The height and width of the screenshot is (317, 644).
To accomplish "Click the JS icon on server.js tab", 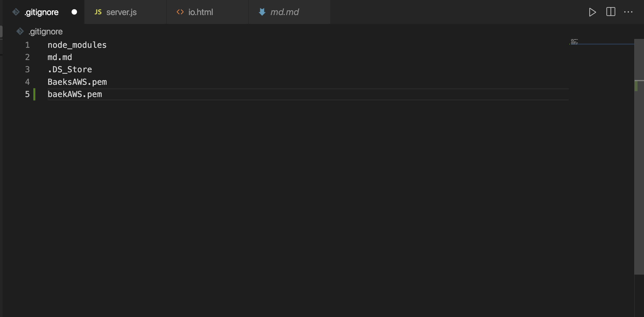I will pyautogui.click(x=98, y=12).
